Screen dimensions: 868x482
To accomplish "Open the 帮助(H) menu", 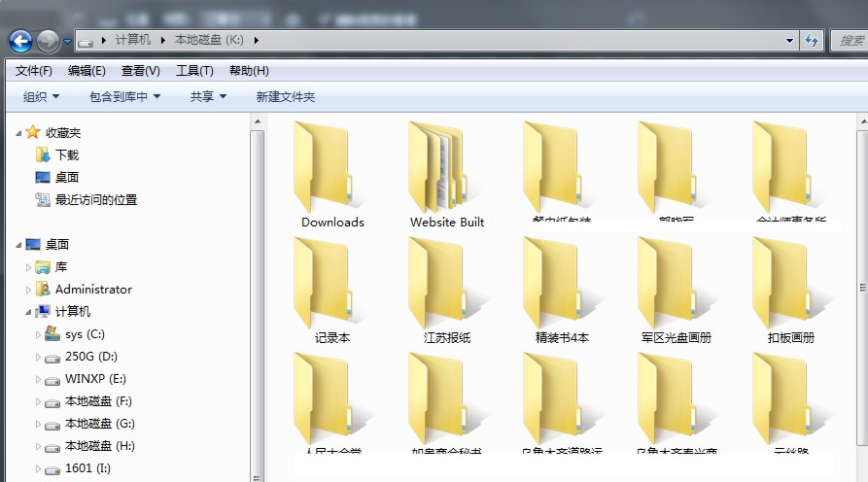I will click(x=249, y=71).
